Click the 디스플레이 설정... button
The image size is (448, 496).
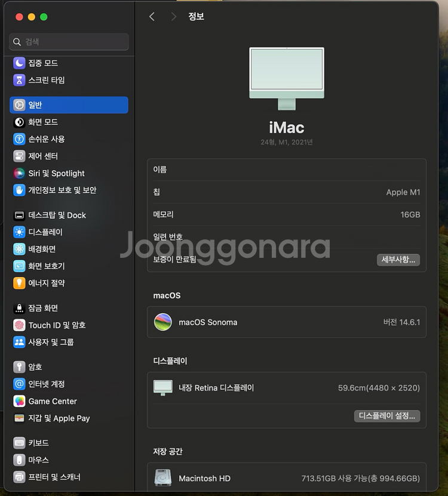coord(387,416)
